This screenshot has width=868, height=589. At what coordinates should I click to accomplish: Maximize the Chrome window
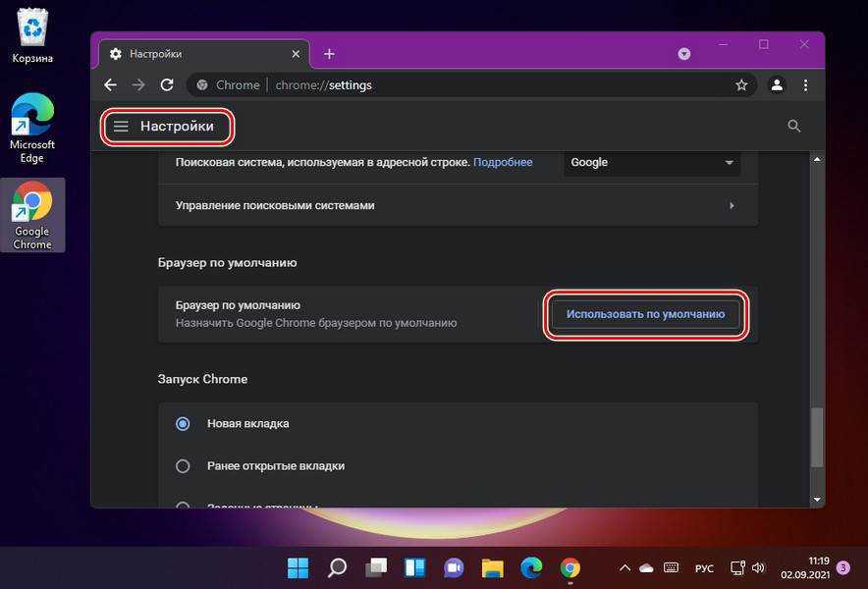764,44
